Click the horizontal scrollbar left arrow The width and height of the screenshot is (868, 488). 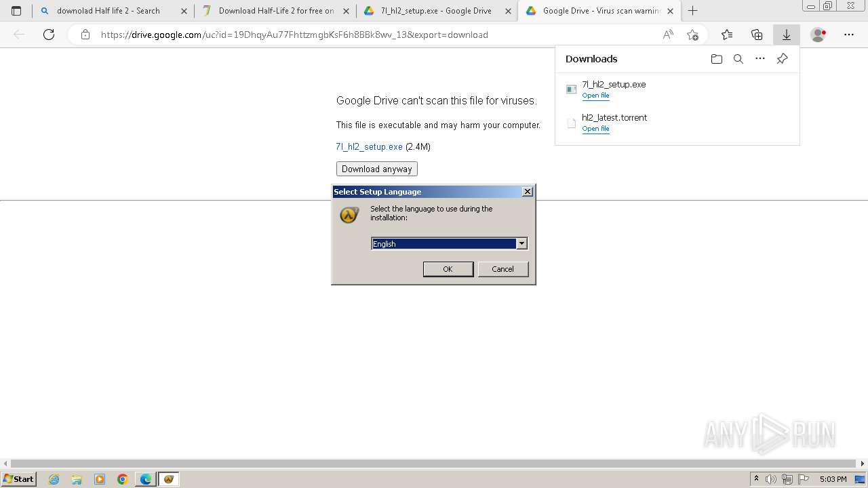[5, 464]
